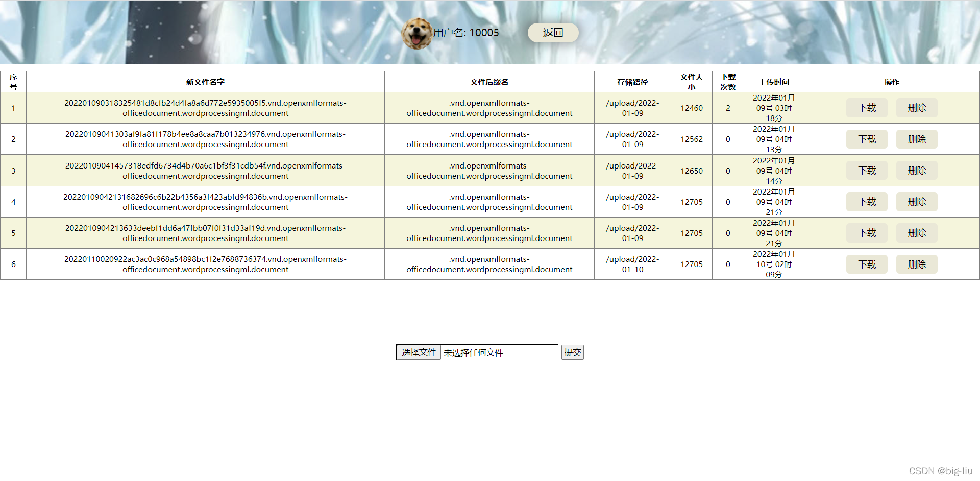980x481 pixels.
Task: Select file name starting 2022010904130
Action: coord(205,139)
